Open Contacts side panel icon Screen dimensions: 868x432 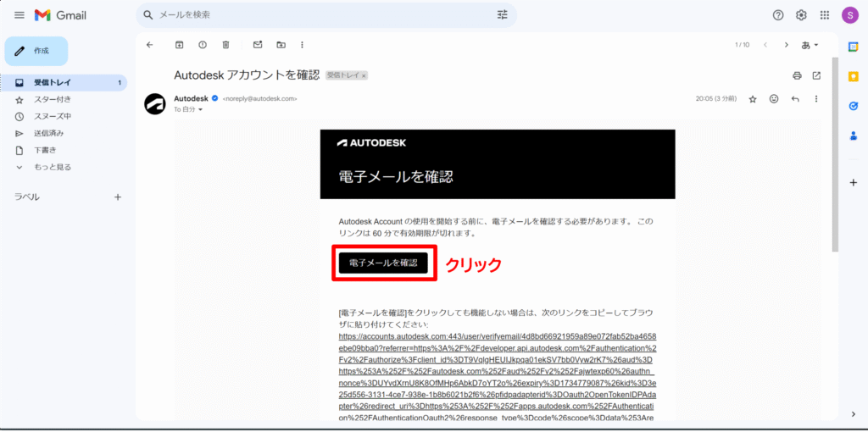pos(853,135)
